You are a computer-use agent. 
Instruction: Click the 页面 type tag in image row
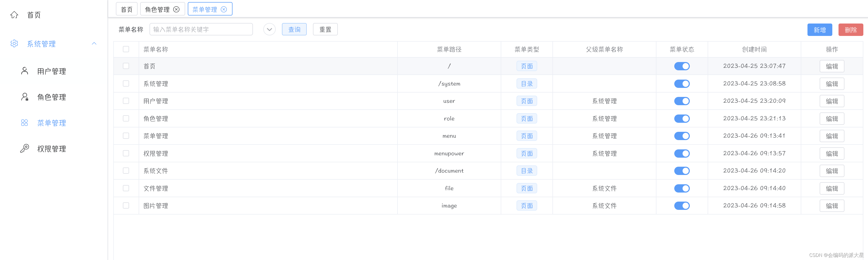[x=527, y=205]
